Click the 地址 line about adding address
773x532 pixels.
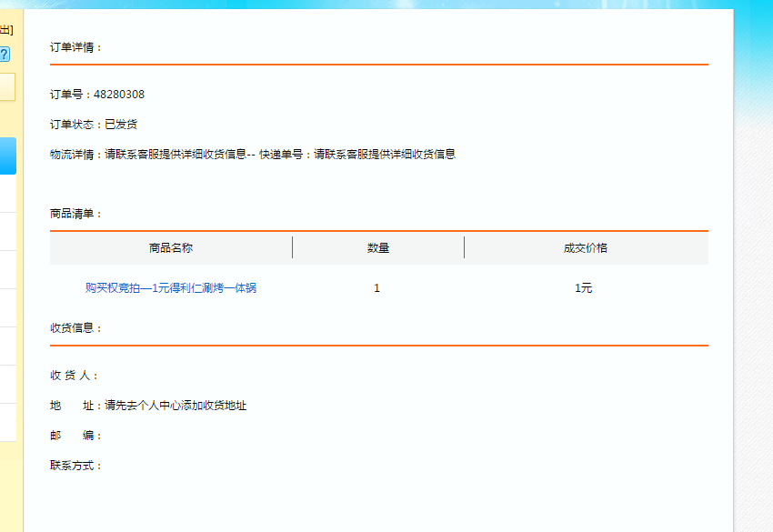click(148, 406)
